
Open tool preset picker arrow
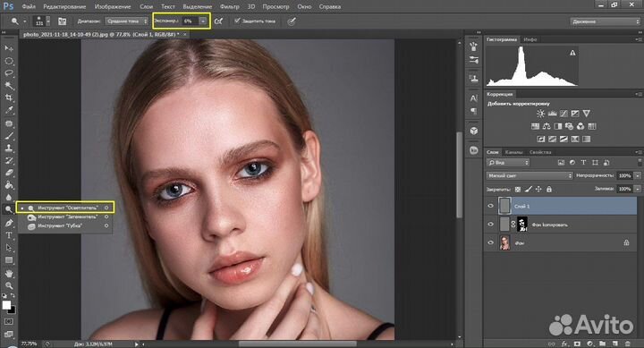(25, 21)
